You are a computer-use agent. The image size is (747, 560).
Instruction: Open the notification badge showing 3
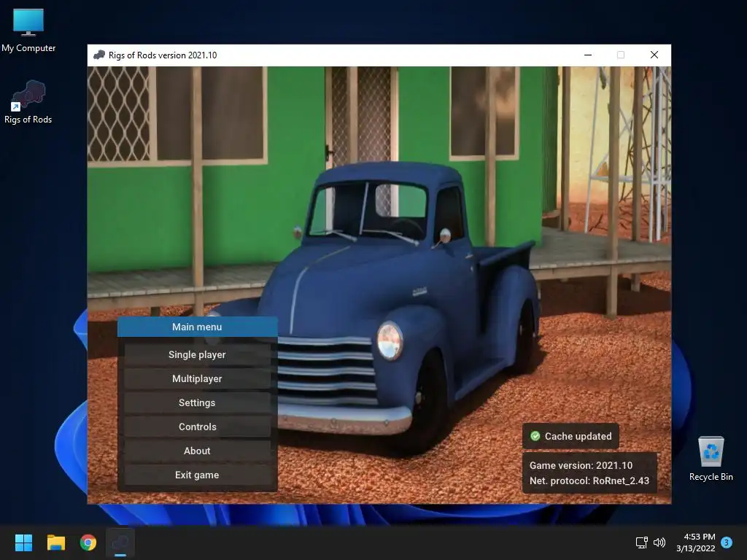pyautogui.click(x=727, y=542)
